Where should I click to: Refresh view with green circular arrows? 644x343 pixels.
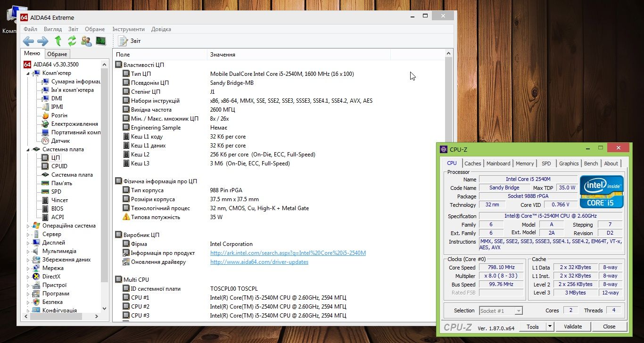pyautogui.click(x=72, y=41)
